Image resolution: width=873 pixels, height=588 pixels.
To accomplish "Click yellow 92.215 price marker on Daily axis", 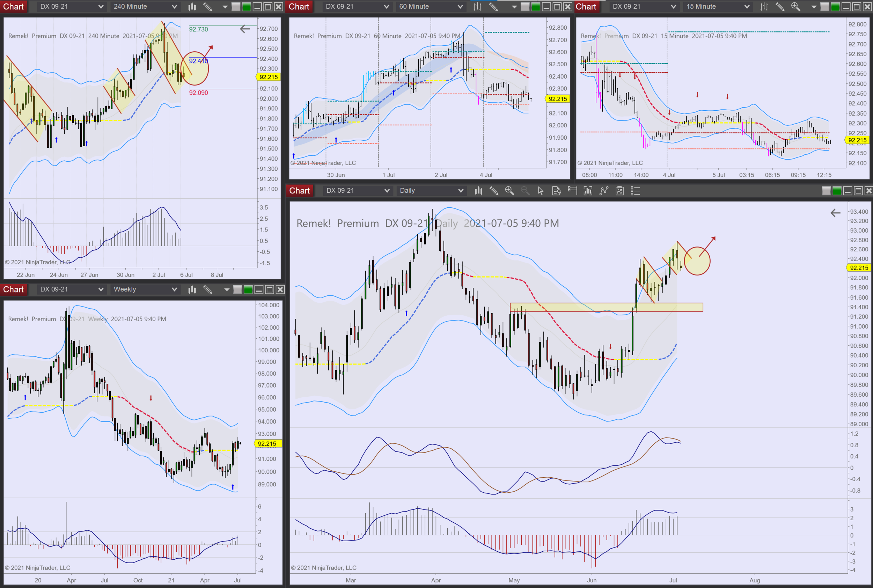I will (x=858, y=268).
